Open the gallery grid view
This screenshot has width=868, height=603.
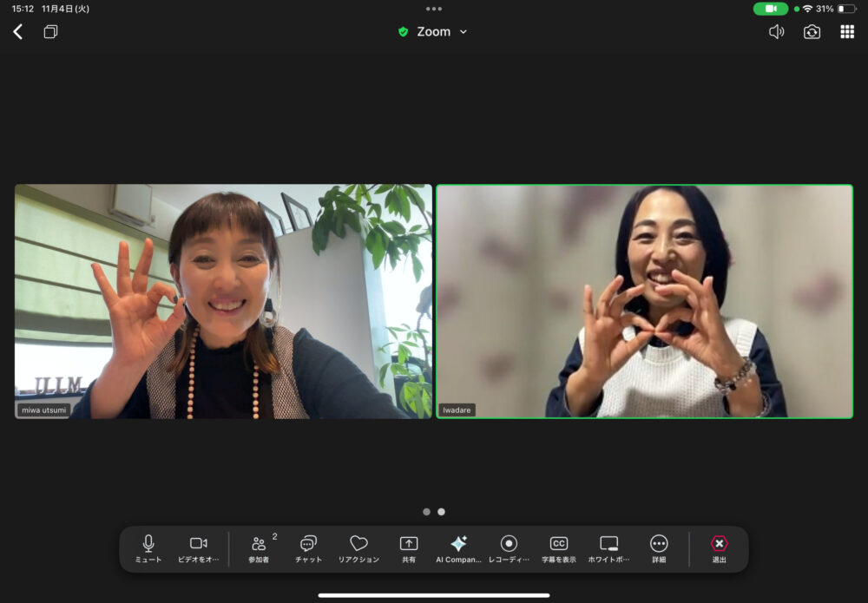pos(847,32)
